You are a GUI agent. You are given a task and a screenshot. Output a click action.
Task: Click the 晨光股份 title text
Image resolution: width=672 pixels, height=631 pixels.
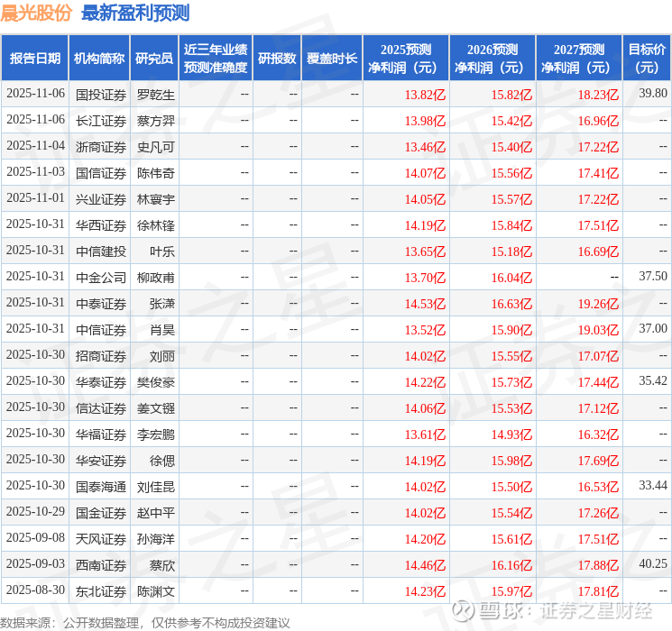click(36, 13)
